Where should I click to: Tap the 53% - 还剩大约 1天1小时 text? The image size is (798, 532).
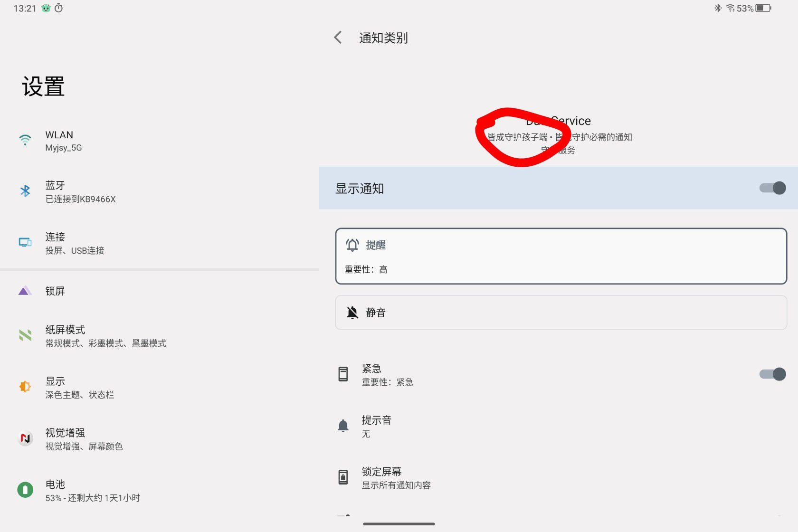pyautogui.click(x=93, y=498)
